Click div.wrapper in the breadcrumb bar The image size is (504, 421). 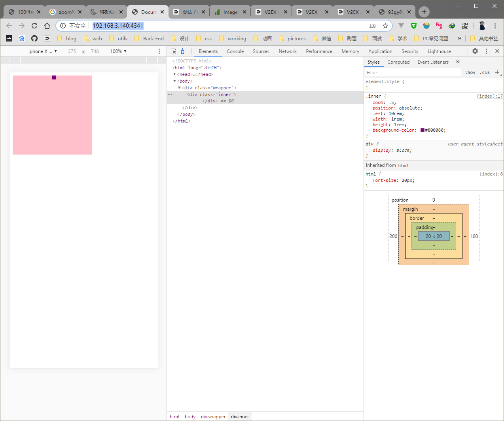click(x=213, y=417)
